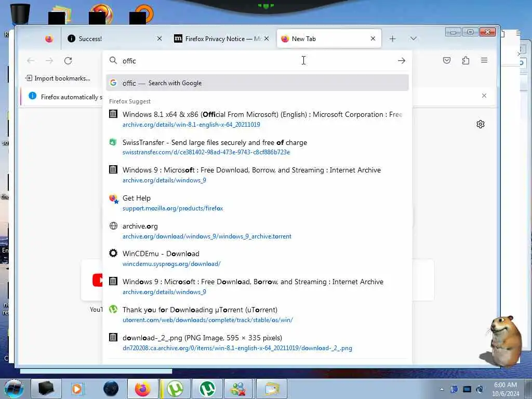
Task: Click globe icon beside archive.org entry
Action: [113, 225]
